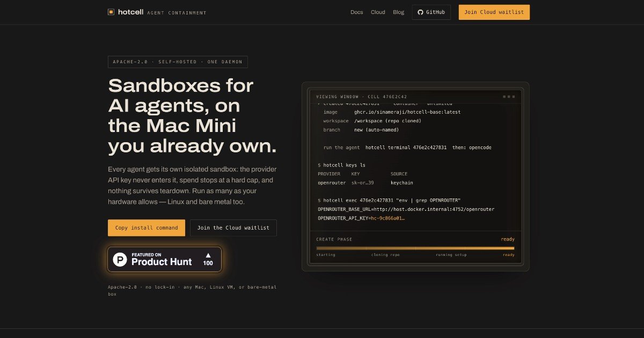Click the Product Hunt upvote triangle icon

208,255
